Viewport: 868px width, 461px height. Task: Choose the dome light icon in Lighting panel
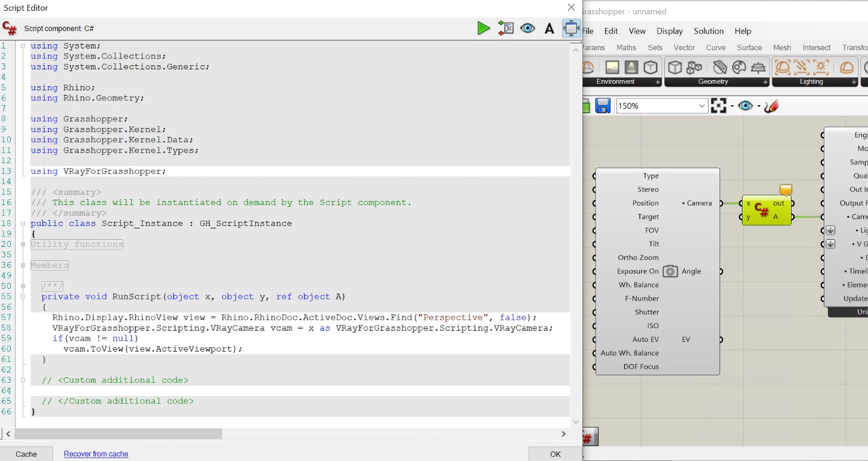[783, 67]
